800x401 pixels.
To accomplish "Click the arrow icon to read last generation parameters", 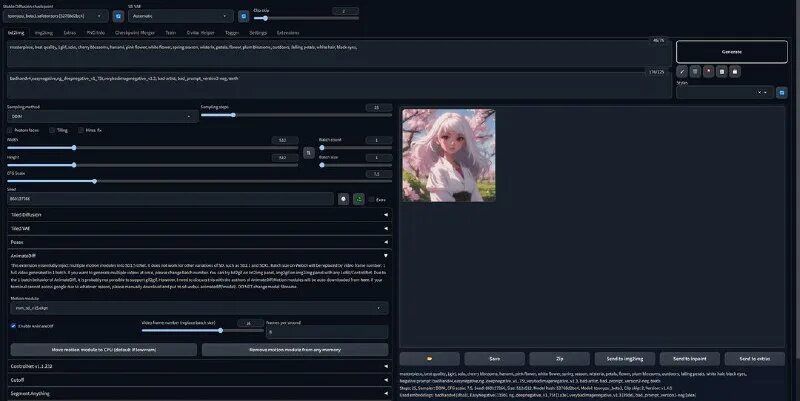I will click(x=682, y=72).
